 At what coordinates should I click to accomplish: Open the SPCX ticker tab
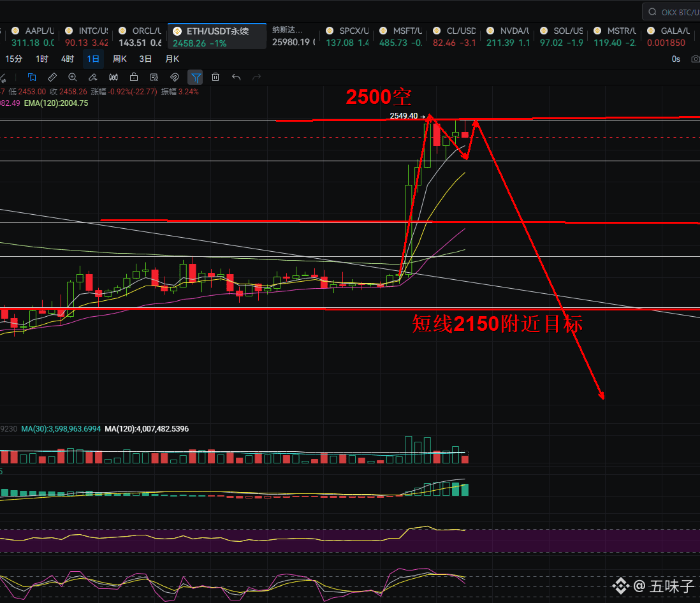(347, 36)
